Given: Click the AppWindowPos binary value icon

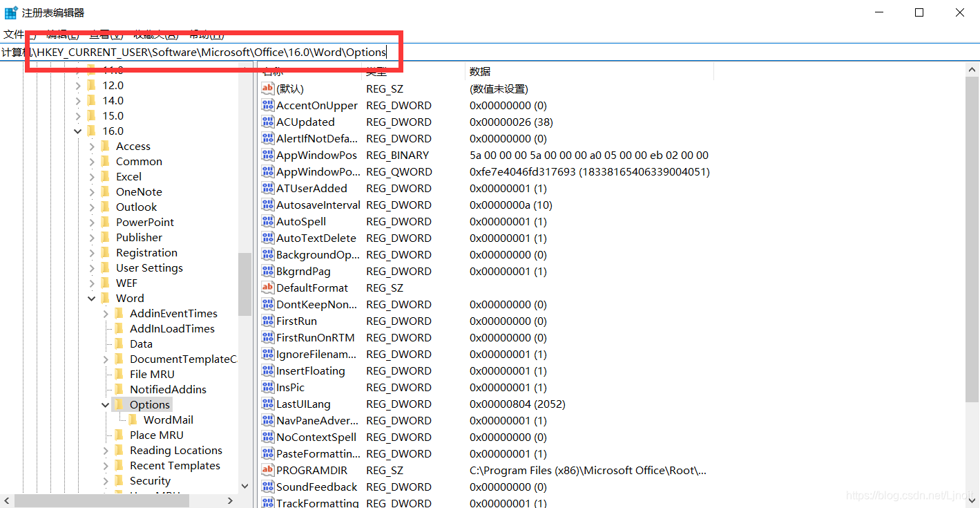Looking at the screenshot, I should tap(268, 155).
